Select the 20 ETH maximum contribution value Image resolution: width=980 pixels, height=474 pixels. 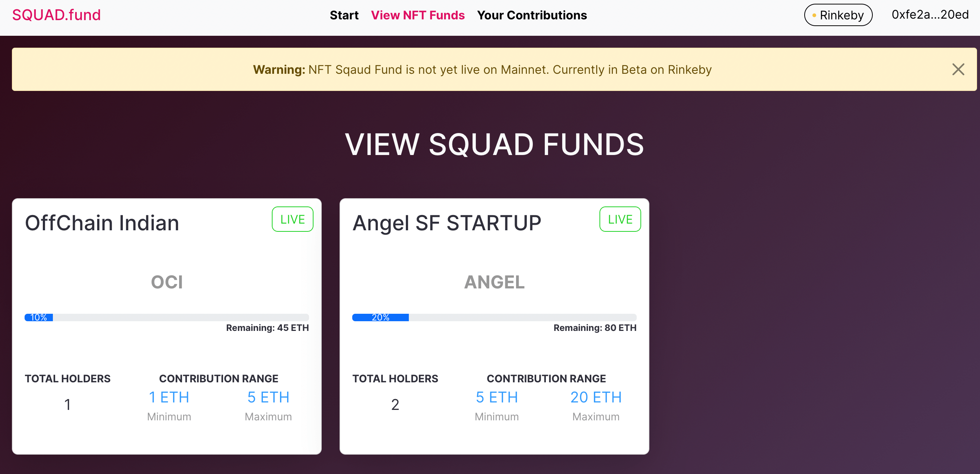(x=596, y=397)
